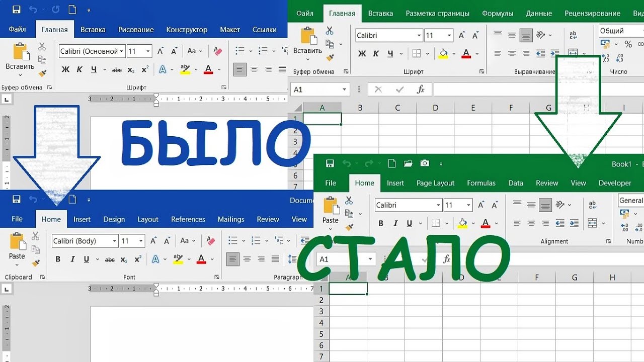This screenshot has width=644, height=362.
Task: Open Borders dropdown arrow in Russian Excel
Action: (x=427, y=54)
